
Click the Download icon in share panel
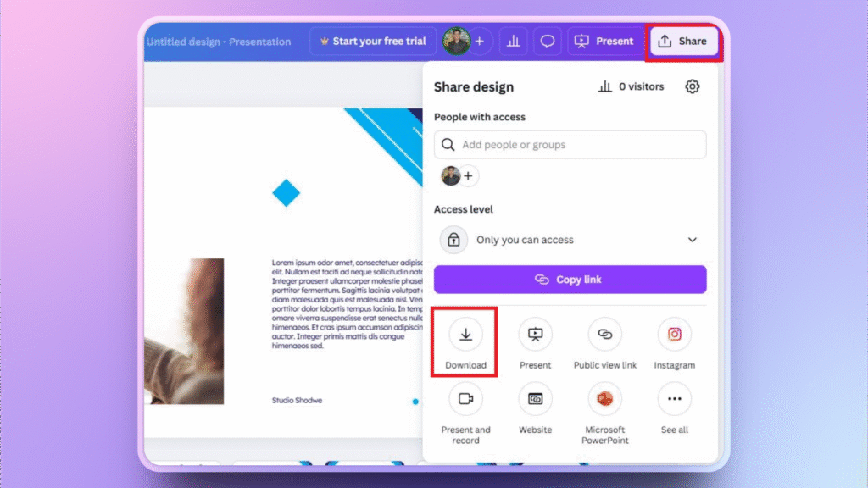click(x=465, y=335)
